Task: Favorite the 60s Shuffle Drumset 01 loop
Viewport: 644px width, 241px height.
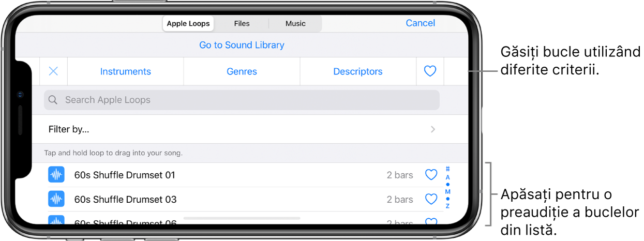Action: 431,175
